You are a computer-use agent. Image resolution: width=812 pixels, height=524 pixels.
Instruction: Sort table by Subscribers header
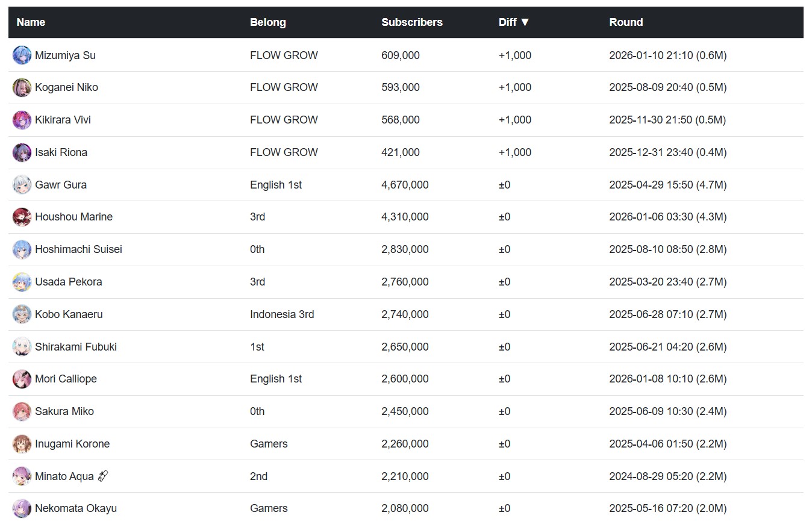point(411,22)
